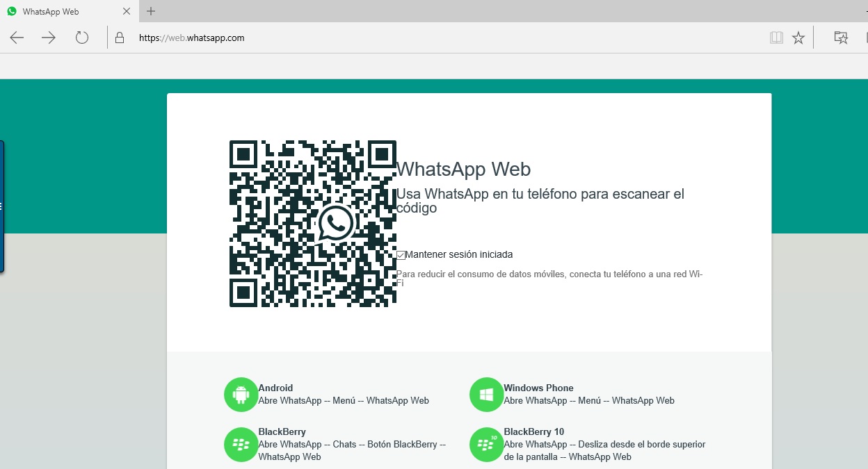Click the QR code image
868x469 pixels.
312,223
